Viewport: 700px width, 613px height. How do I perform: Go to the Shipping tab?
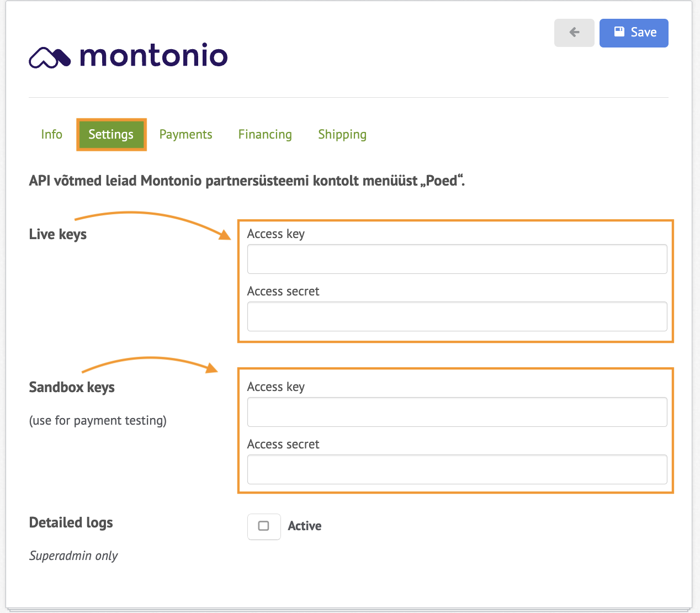pyautogui.click(x=342, y=134)
